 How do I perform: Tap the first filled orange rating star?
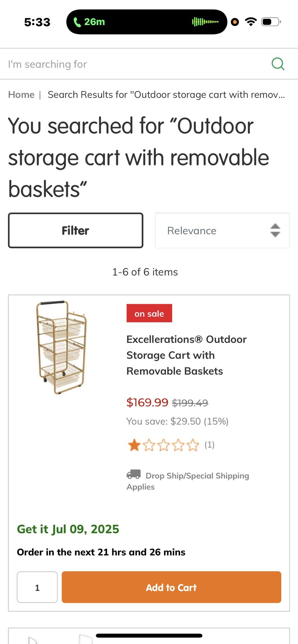(x=134, y=445)
